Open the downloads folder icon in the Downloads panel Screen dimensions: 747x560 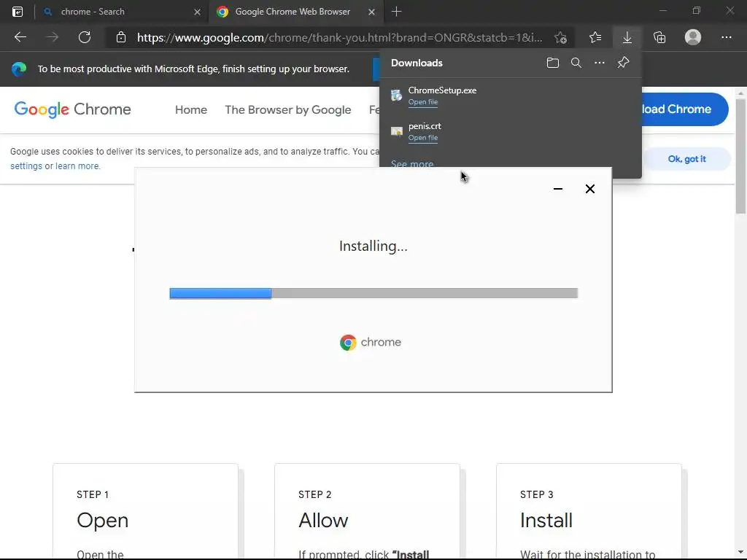click(553, 63)
